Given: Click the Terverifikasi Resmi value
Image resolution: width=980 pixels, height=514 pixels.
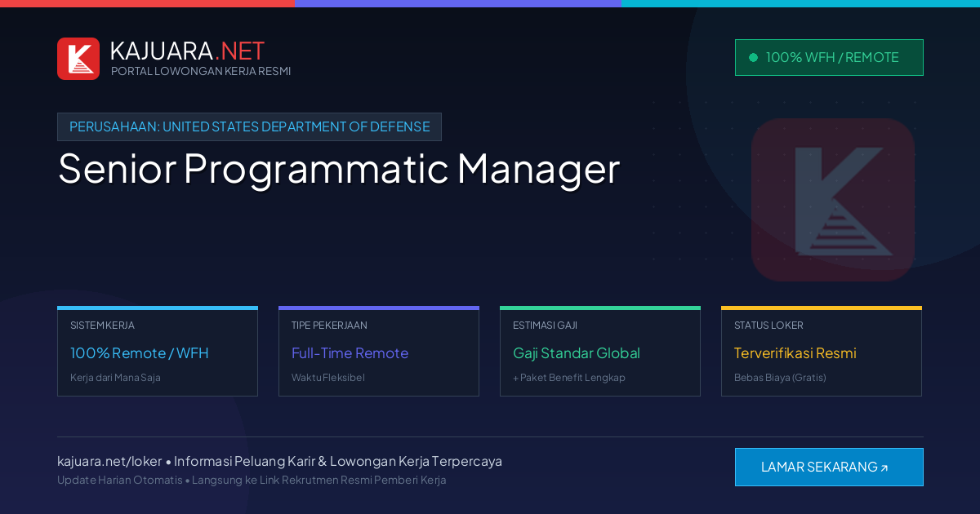Looking at the screenshot, I should 795,353.
